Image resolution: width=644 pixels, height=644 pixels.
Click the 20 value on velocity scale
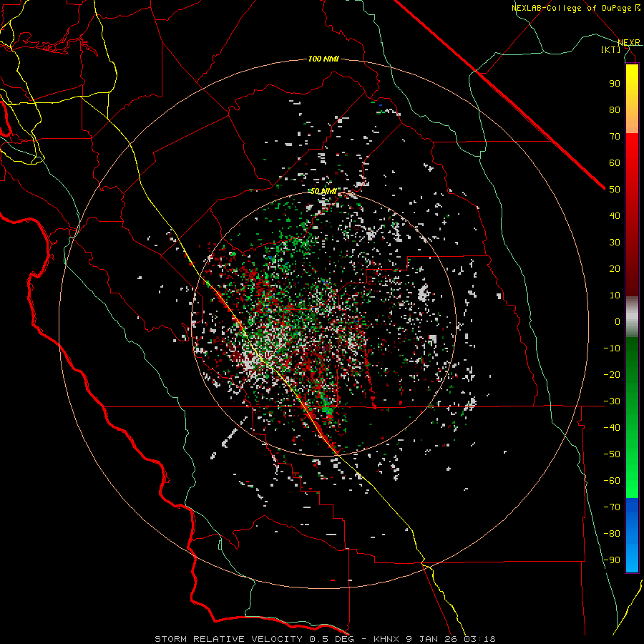tap(615, 268)
